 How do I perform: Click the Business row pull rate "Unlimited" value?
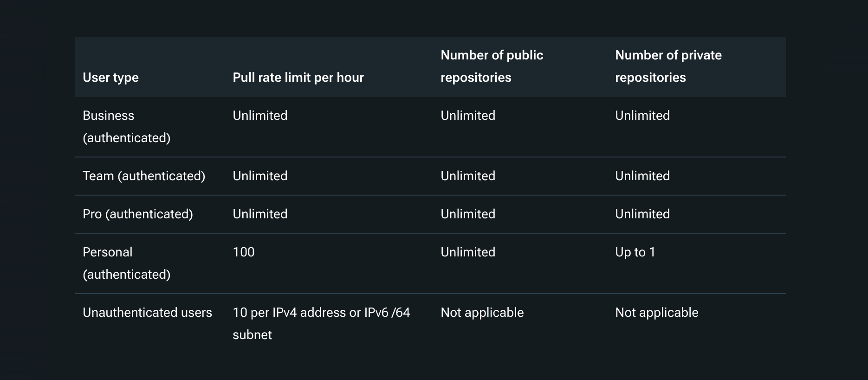click(260, 116)
